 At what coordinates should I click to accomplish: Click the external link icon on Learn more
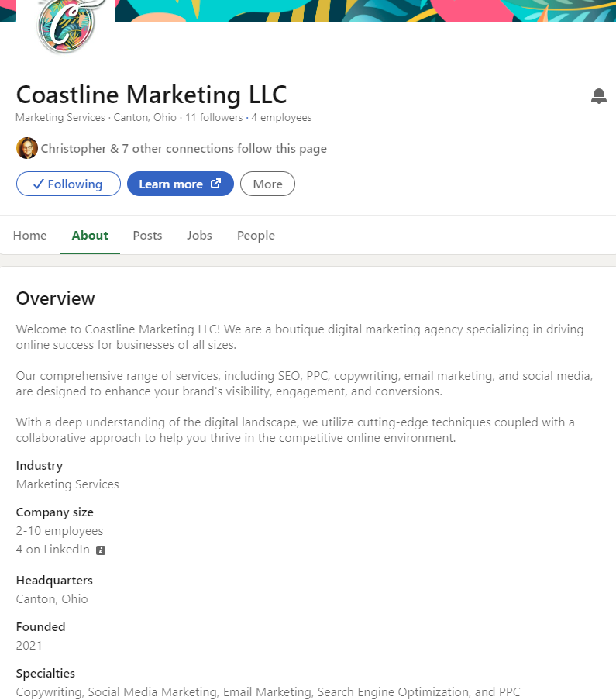tap(216, 184)
